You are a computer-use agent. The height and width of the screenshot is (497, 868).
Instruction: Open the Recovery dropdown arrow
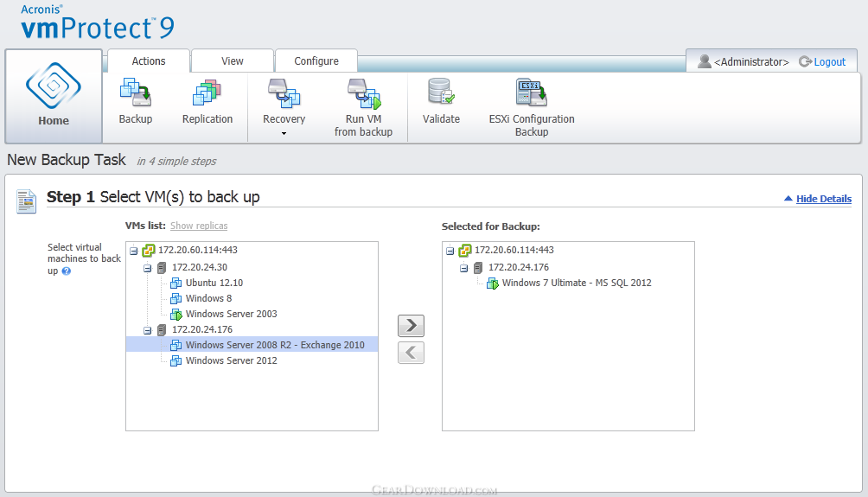pos(284,133)
